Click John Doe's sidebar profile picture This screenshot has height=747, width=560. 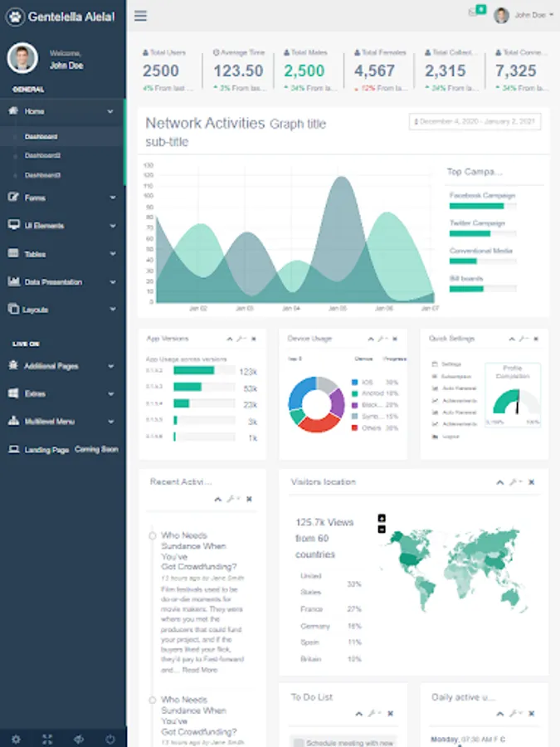[x=22, y=58]
